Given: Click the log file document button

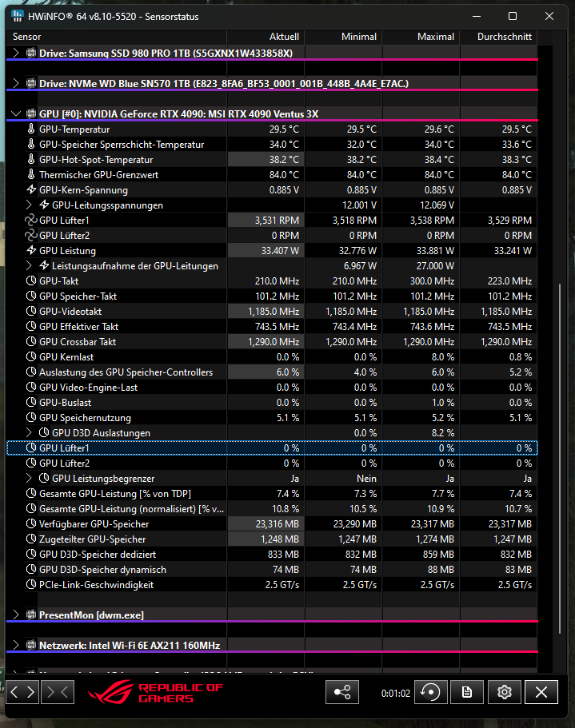Looking at the screenshot, I should [x=467, y=693].
